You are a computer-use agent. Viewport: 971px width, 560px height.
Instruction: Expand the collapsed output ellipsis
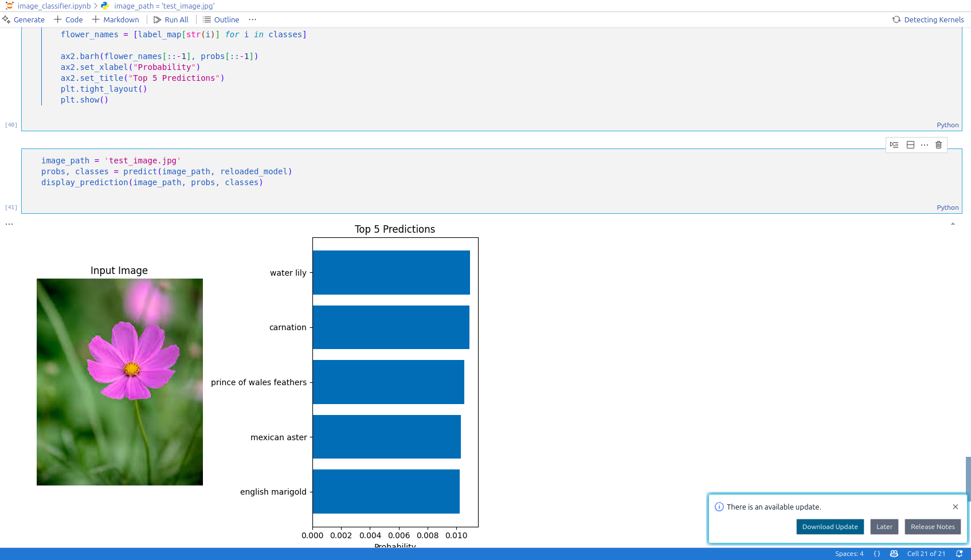click(9, 223)
